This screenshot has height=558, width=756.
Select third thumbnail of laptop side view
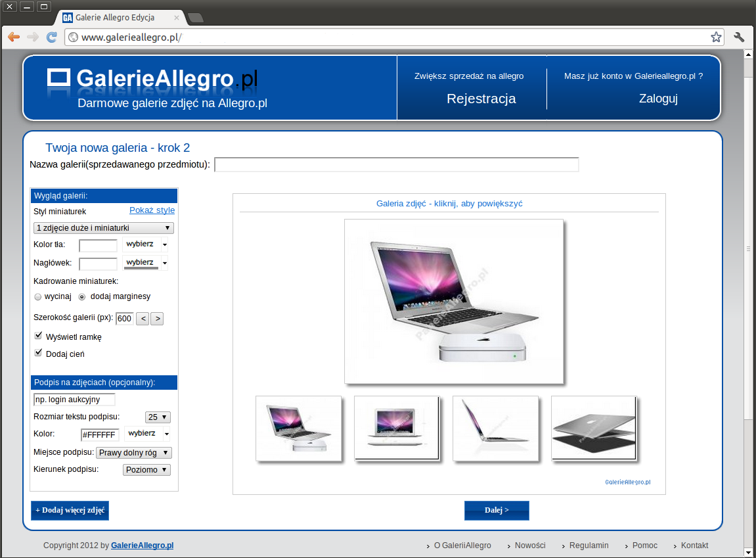pos(496,429)
